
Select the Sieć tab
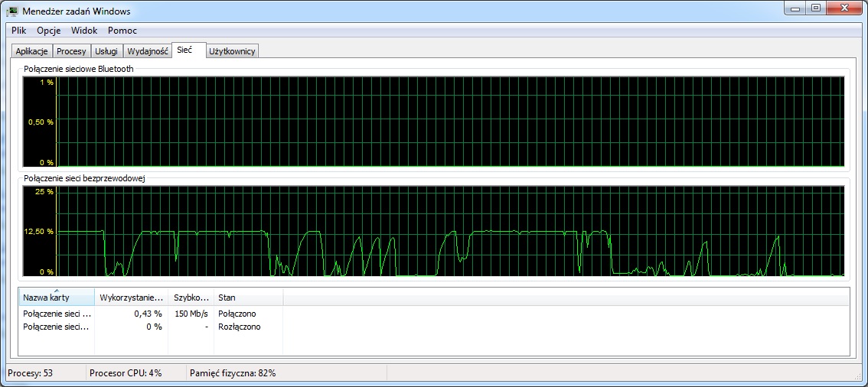tap(184, 50)
